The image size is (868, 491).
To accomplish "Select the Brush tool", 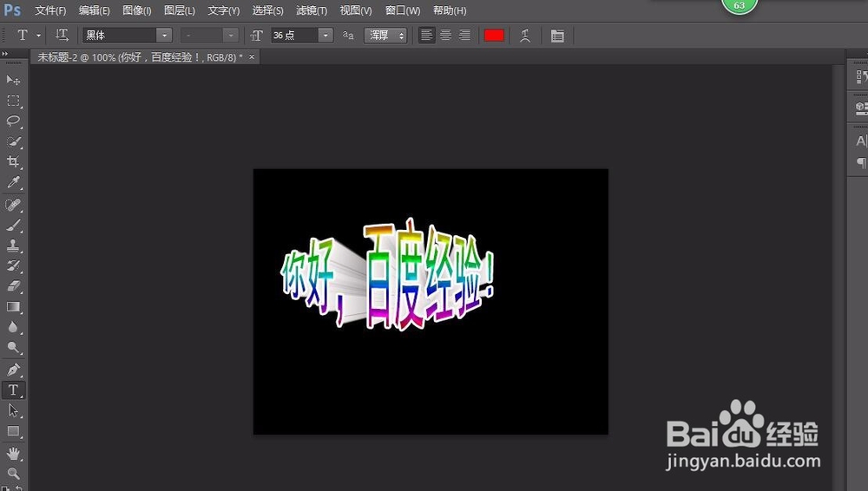I will 13,226.
